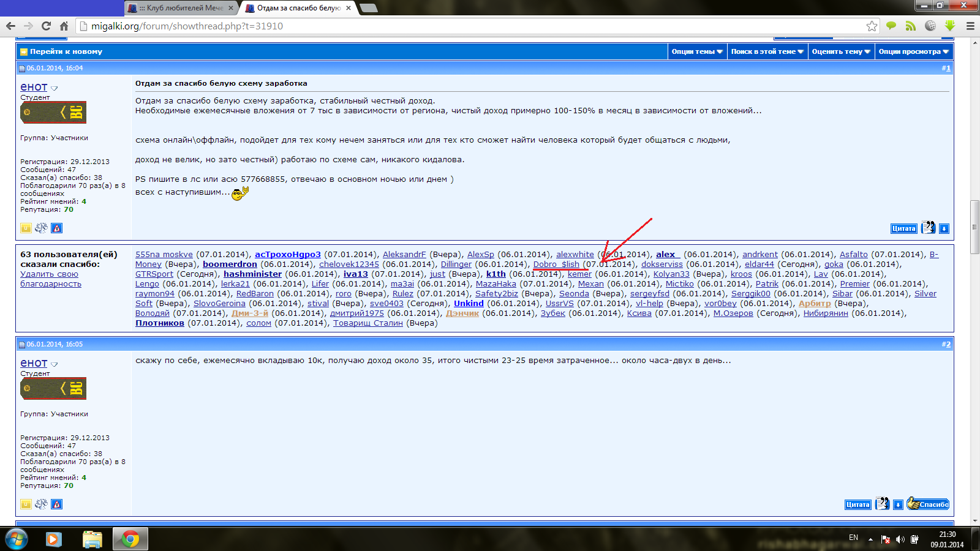Screen dimensions: 980x551
Task: Open the Unkind user profile link
Action: point(469,304)
